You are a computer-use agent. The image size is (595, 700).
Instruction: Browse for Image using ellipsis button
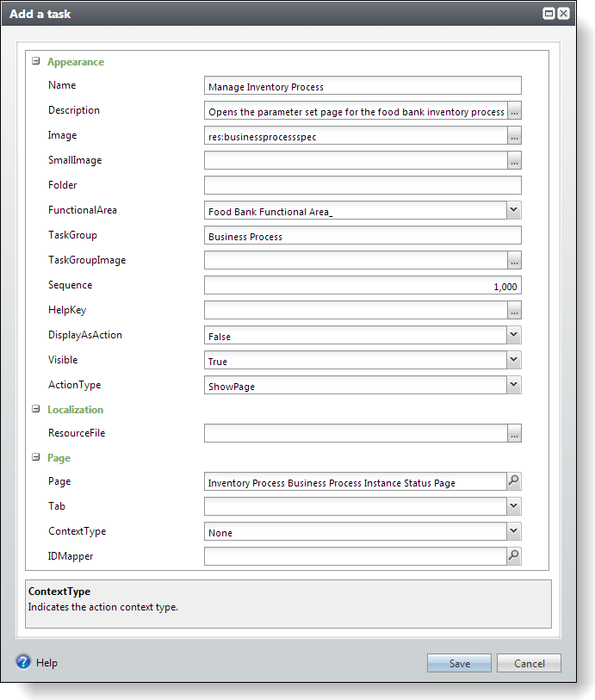point(514,136)
